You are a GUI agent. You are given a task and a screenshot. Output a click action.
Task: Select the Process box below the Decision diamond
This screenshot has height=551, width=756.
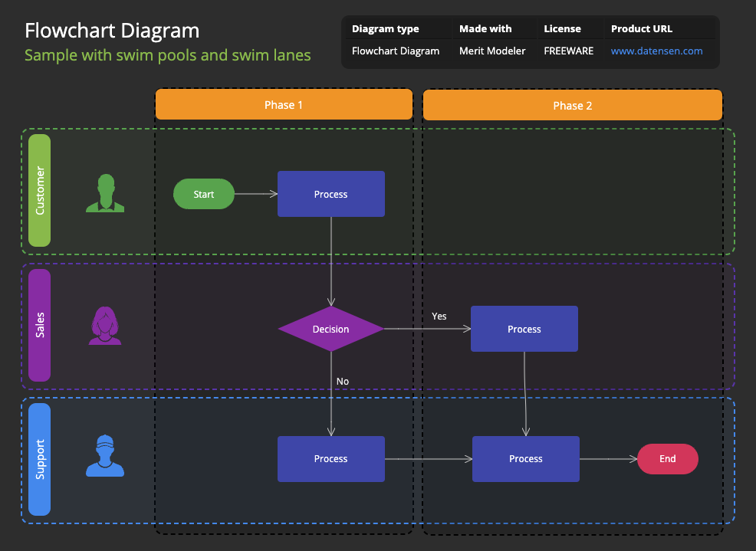(331, 459)
